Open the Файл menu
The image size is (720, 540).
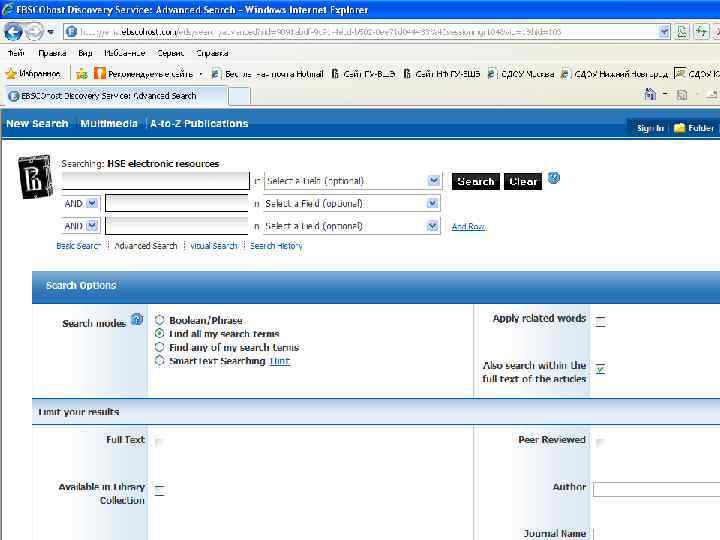pyautogui.click(x=16, y=53)
